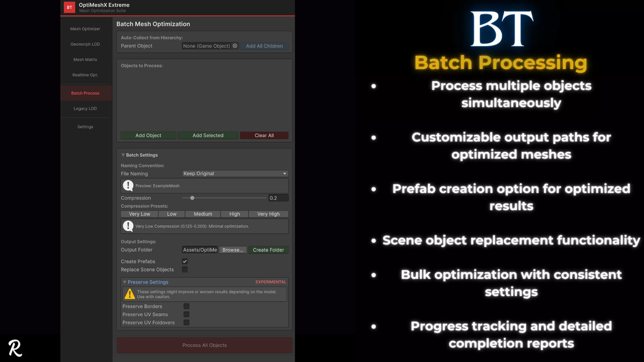Click the Browse... button

click(233, 250)
